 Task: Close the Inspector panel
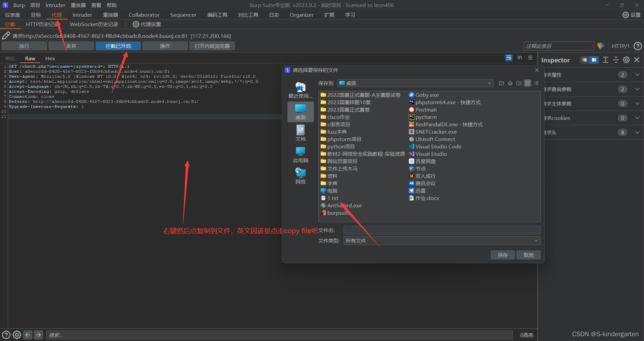tap(637, 60)
